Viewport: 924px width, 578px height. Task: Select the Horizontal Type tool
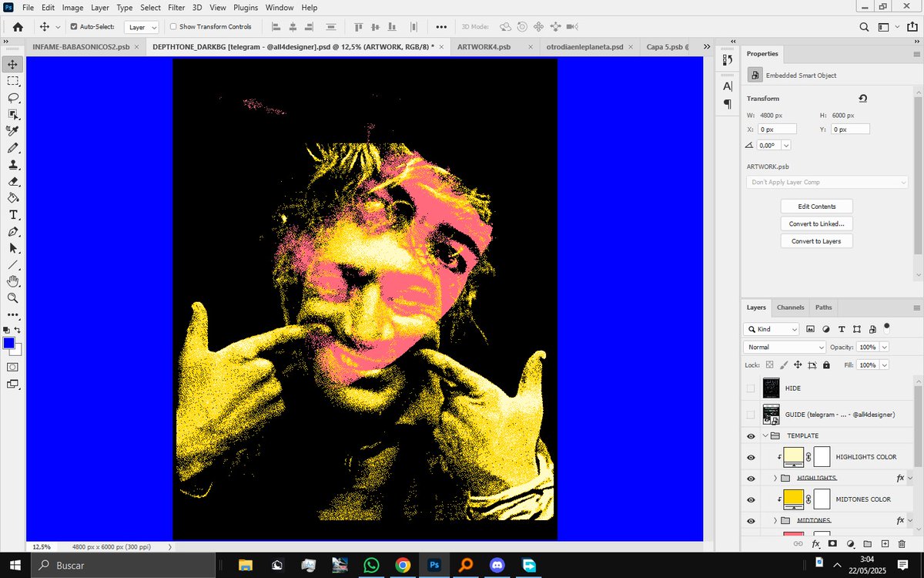click(x=13, y=215)
